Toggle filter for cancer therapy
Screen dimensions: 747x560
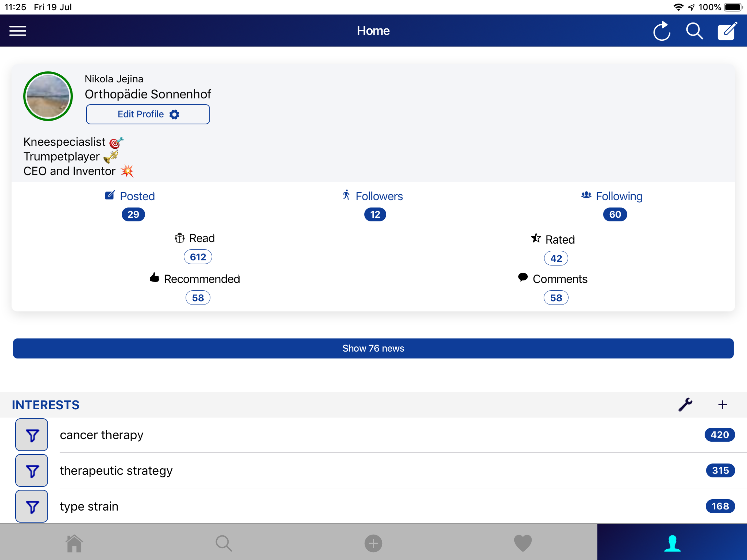32,435
